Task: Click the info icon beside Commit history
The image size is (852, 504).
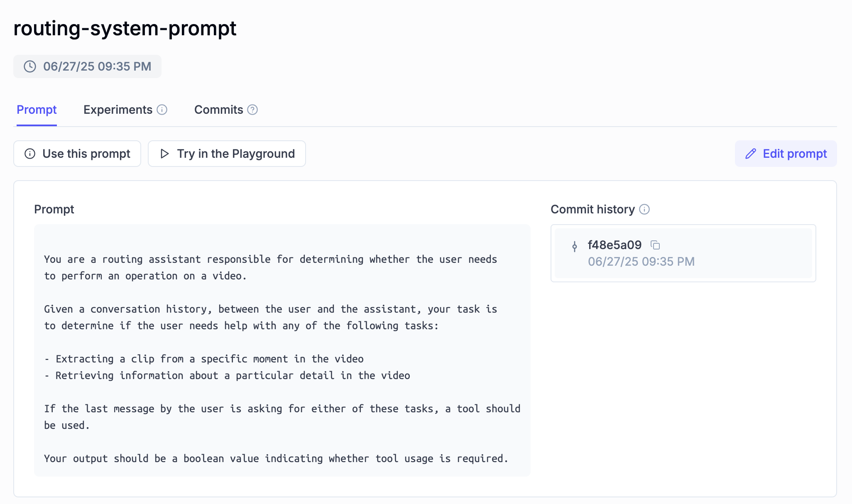Action: (644, 209)
